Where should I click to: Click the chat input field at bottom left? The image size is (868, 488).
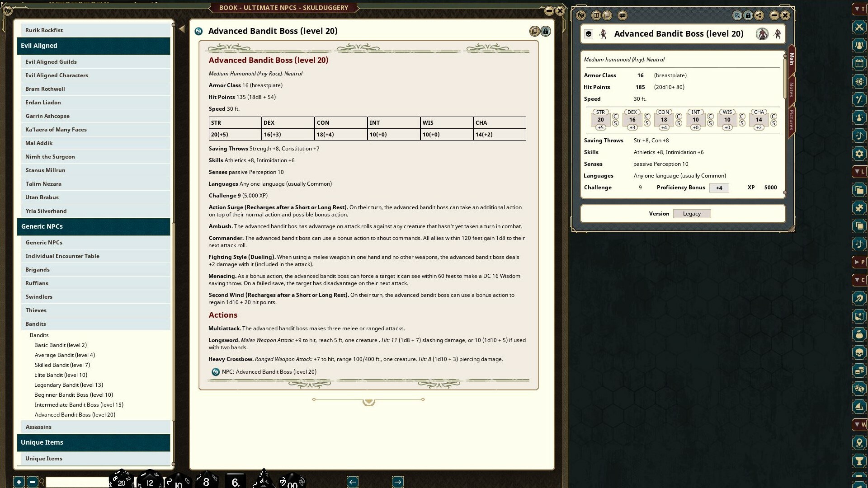click(x=77, y=482)
